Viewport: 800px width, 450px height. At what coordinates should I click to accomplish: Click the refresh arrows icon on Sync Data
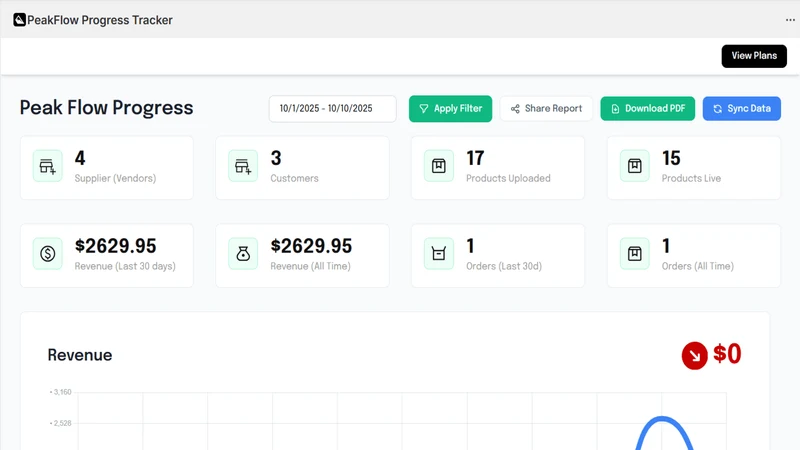point(717,109)
